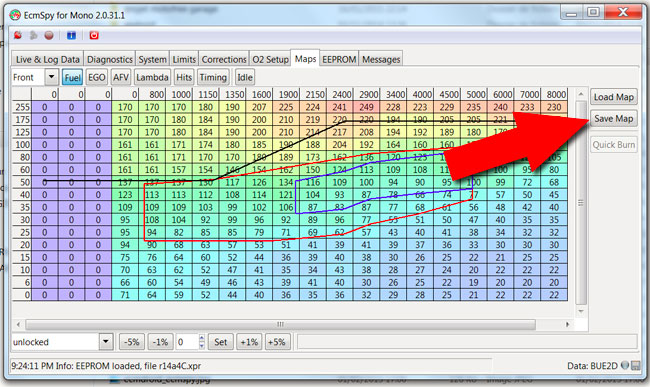
Task: Toggle the Timing map view
Action: click(x=213, y=77)
